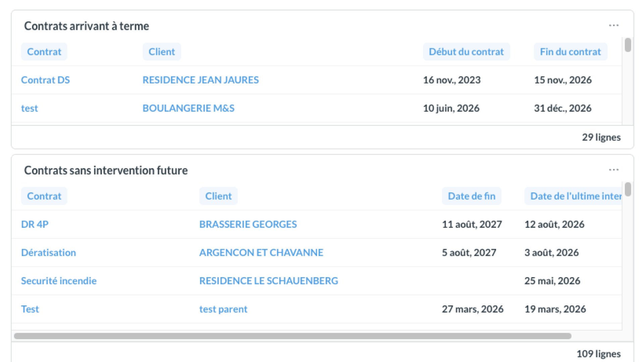The width and height of the screenshot is (644, 362).
Task: Select the date 15 nov., 2026
Action: click(563, 80)
